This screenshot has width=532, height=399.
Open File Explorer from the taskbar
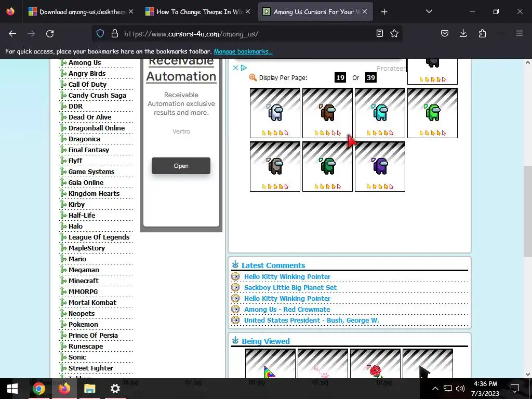89,389
